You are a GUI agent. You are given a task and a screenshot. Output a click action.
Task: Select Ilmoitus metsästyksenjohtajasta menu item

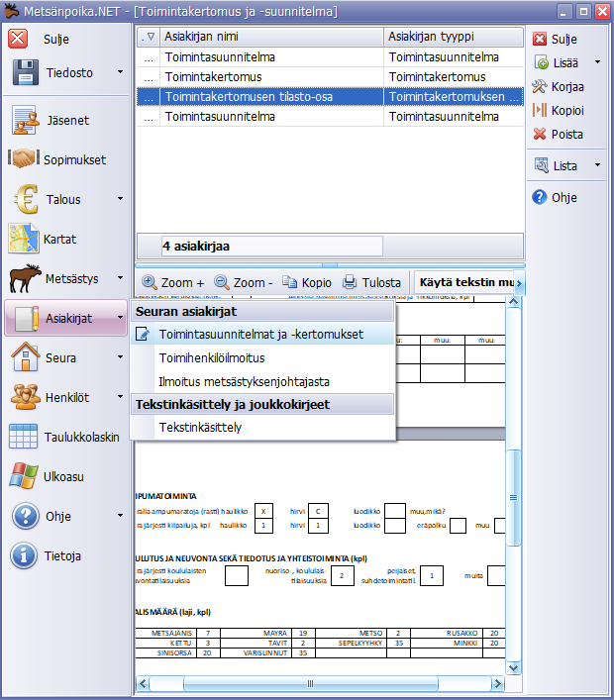click(x=244, y=381)
